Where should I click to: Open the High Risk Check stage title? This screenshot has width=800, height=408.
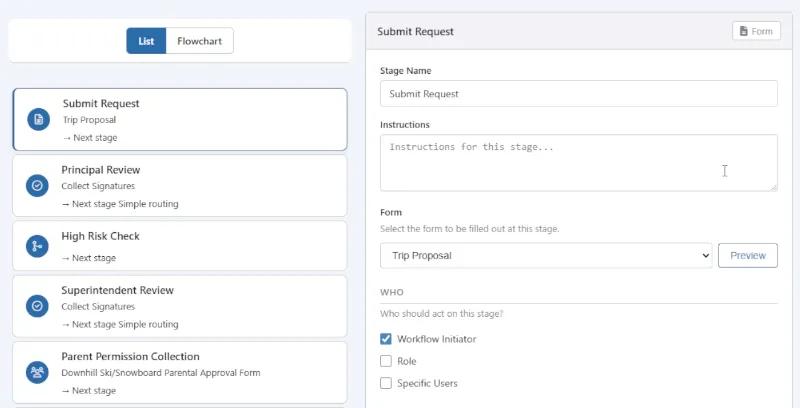point(100,236)
